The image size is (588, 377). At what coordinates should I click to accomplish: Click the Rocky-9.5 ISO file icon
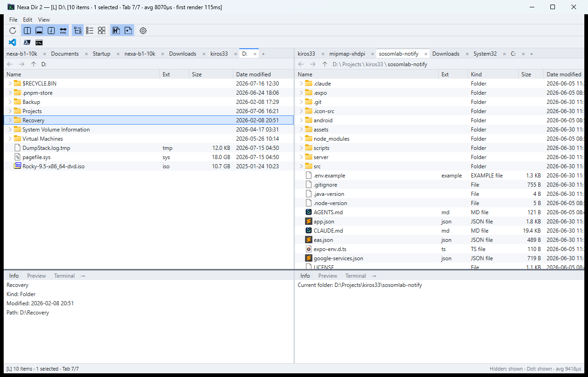pyautogui.click(x=17, y=166)
